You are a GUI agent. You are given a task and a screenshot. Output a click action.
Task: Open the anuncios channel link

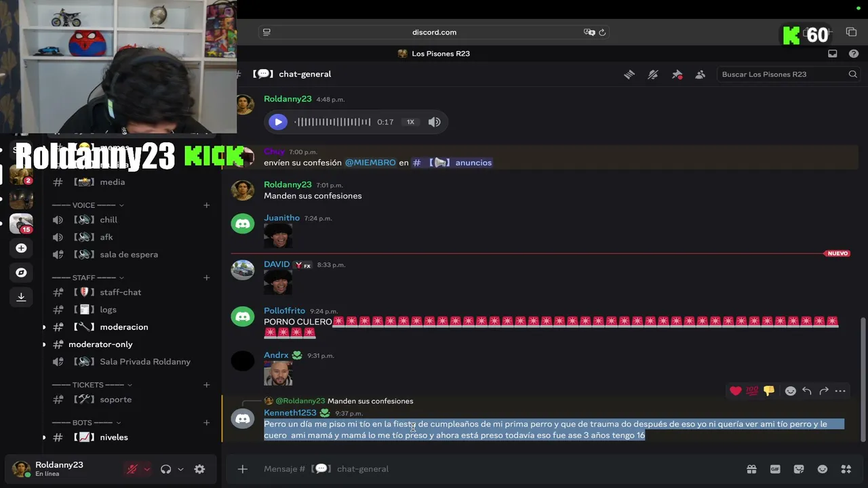(452, 163)
